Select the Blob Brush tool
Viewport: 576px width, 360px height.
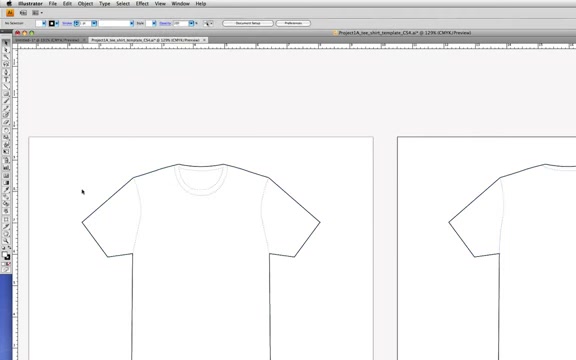(x=6, y=115)
